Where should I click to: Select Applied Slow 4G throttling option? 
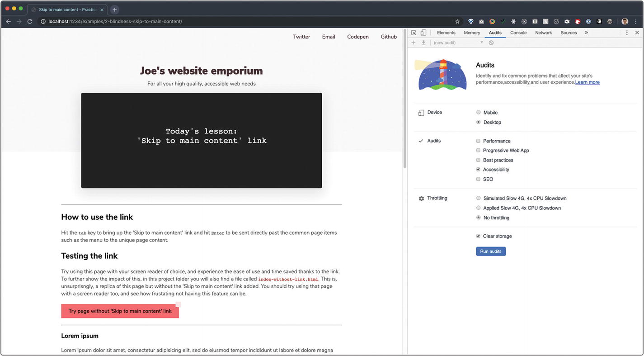479,208
